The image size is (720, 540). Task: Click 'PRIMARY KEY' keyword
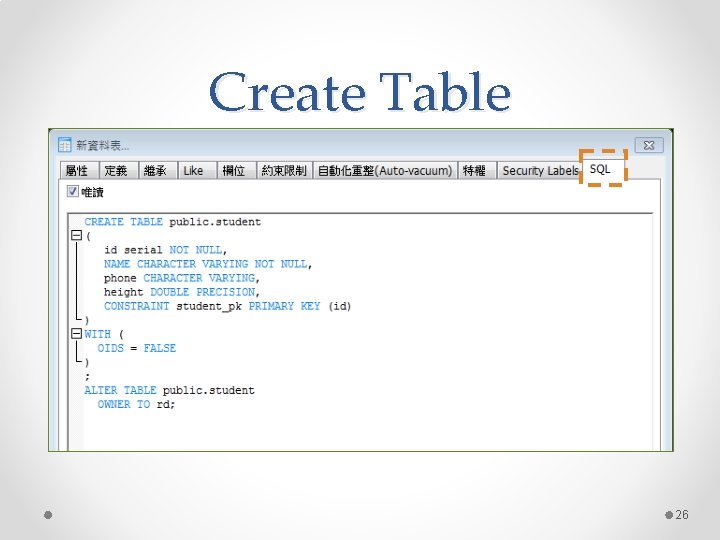(284, 306)
